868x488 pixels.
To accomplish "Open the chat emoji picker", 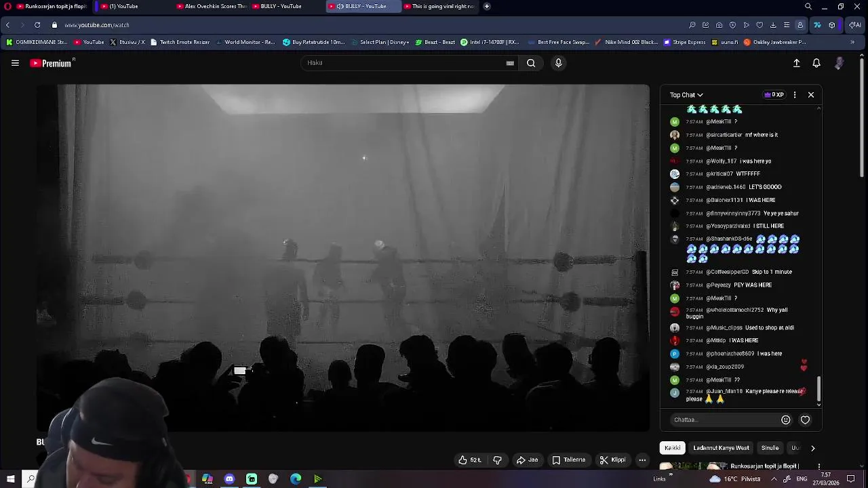I will (x=786, y=420).
